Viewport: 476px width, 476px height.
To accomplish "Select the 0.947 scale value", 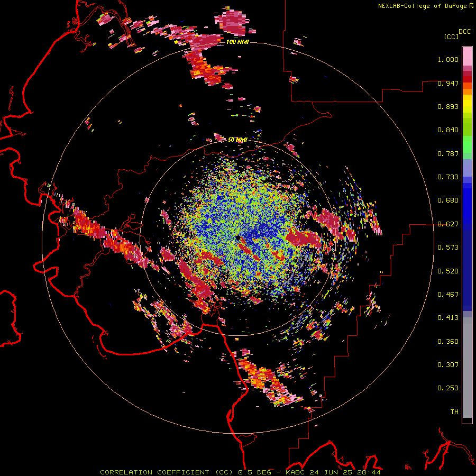I will [448, 83].
